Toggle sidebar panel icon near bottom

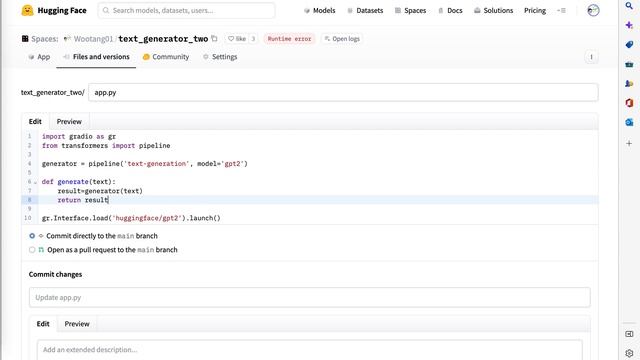[x=629, y=334]
